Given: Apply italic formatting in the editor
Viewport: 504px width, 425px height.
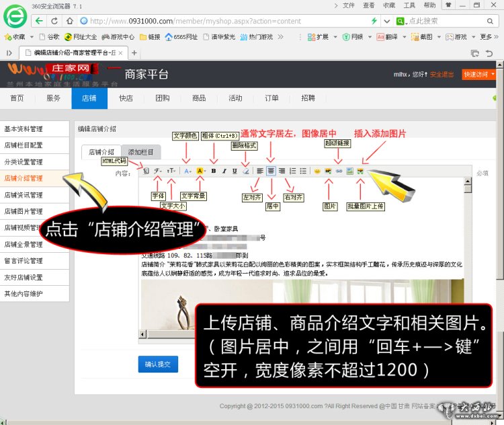Looking at the screenshot, I should (x=224, y=171).
